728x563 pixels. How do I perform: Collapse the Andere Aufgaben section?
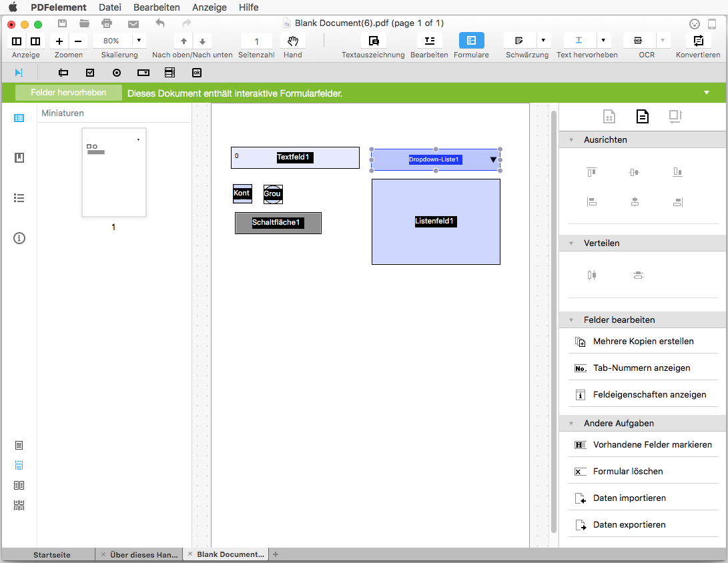pos(571,424)
